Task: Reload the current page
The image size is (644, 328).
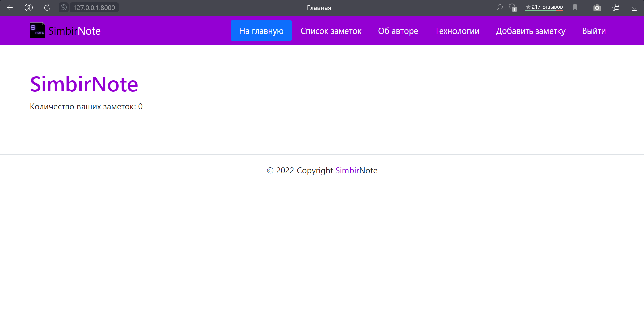Action: [47, 7]
